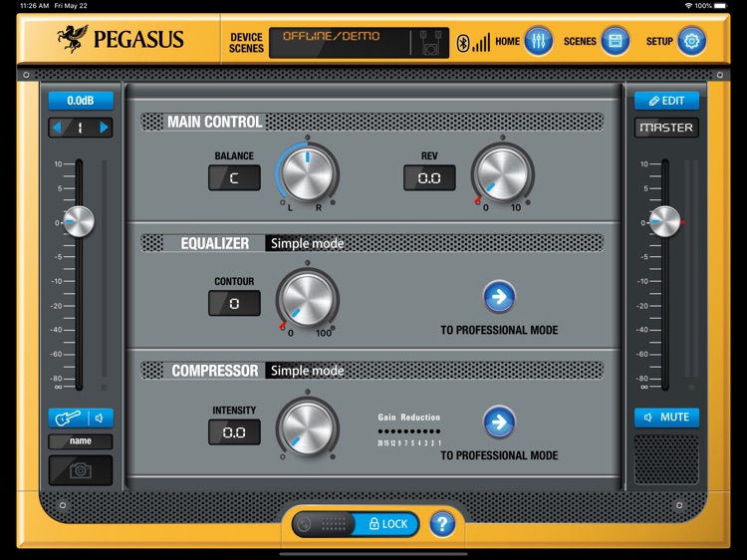Mute the master output
This screenshot has width=747, height=560.
click(666, 418)
